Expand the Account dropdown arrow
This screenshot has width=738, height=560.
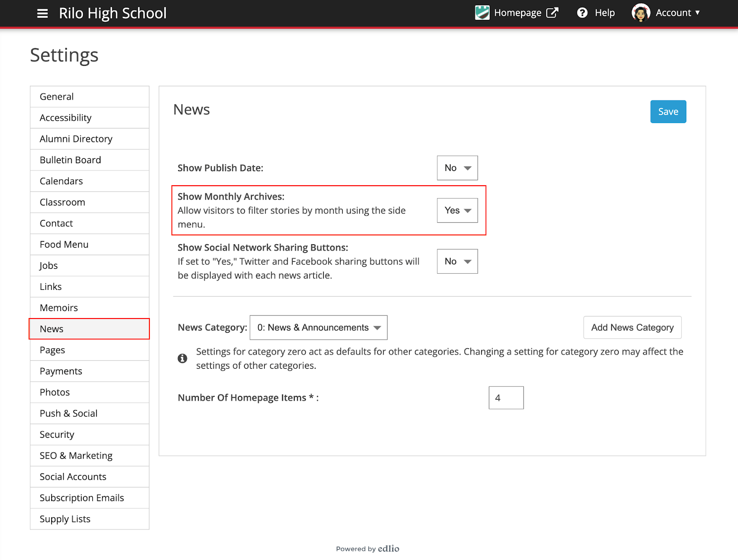(x=697, y=13)
